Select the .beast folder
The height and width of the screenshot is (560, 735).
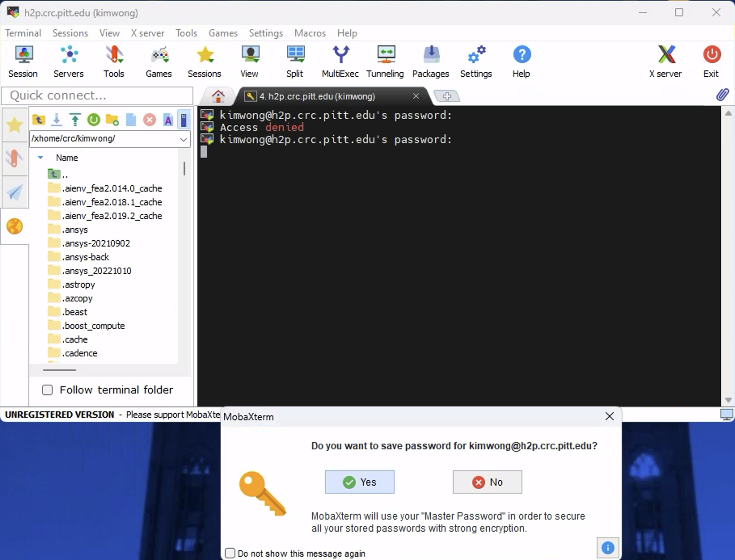click(x=67, y=312)
